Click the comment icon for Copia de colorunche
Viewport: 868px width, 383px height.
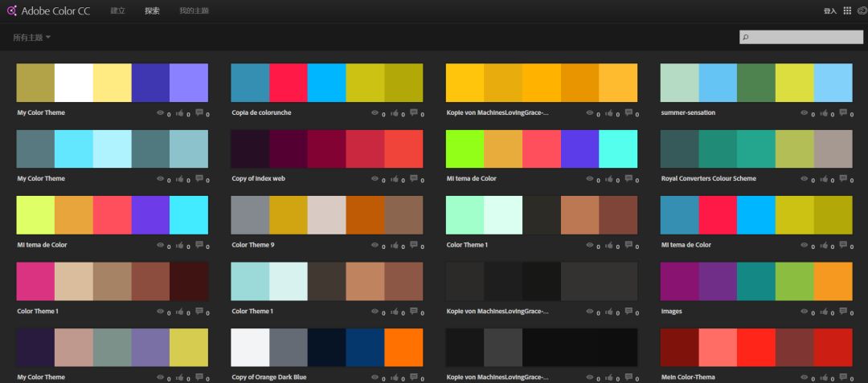pyautogui.click(x=414, y=113)
